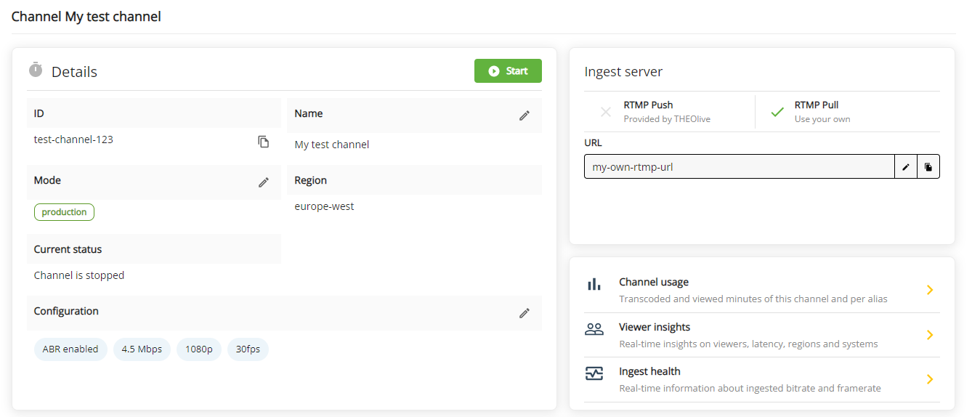980x417 pixels.
Task: Click the production mode badge
Action: [x=64, y=212]
